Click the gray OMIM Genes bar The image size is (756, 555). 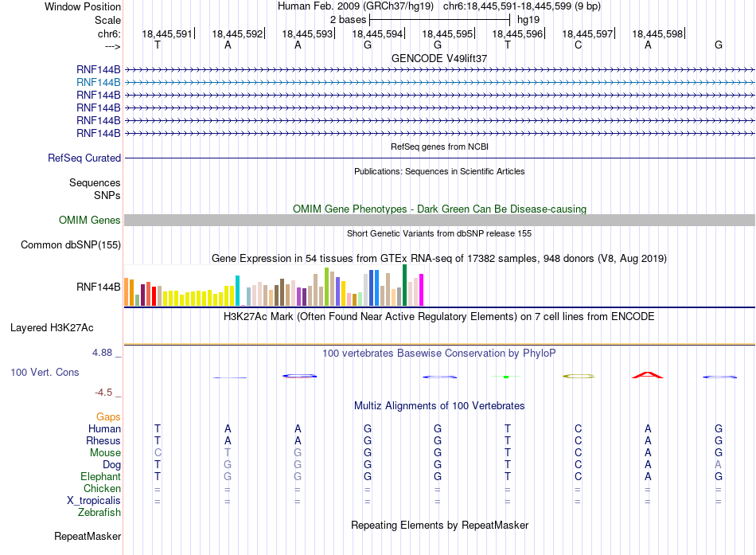tap(439, 220)
